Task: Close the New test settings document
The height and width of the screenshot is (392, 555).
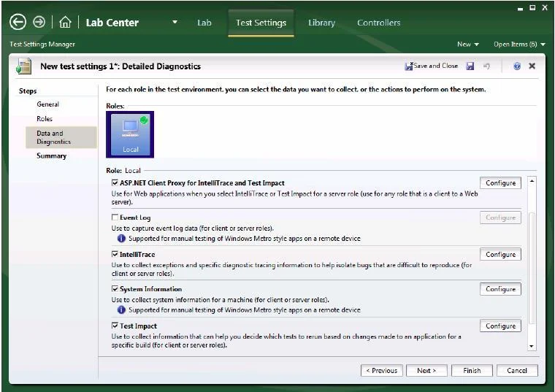Action: pyautogui.click(x=532, y=66)
